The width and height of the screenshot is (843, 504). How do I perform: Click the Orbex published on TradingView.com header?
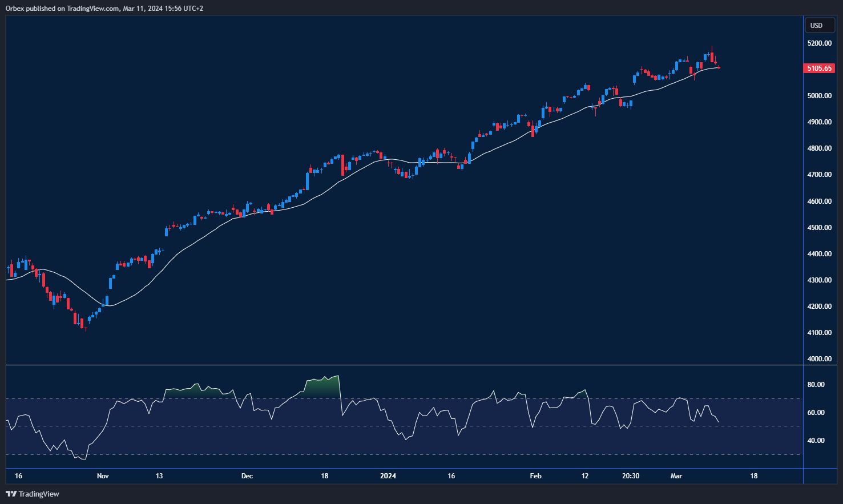[x=104, y=9]
